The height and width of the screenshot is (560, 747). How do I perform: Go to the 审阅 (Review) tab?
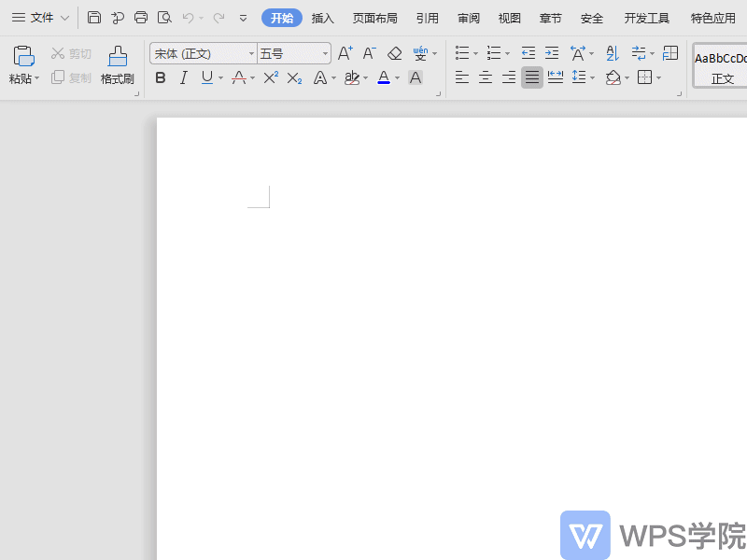pos(469,18)
